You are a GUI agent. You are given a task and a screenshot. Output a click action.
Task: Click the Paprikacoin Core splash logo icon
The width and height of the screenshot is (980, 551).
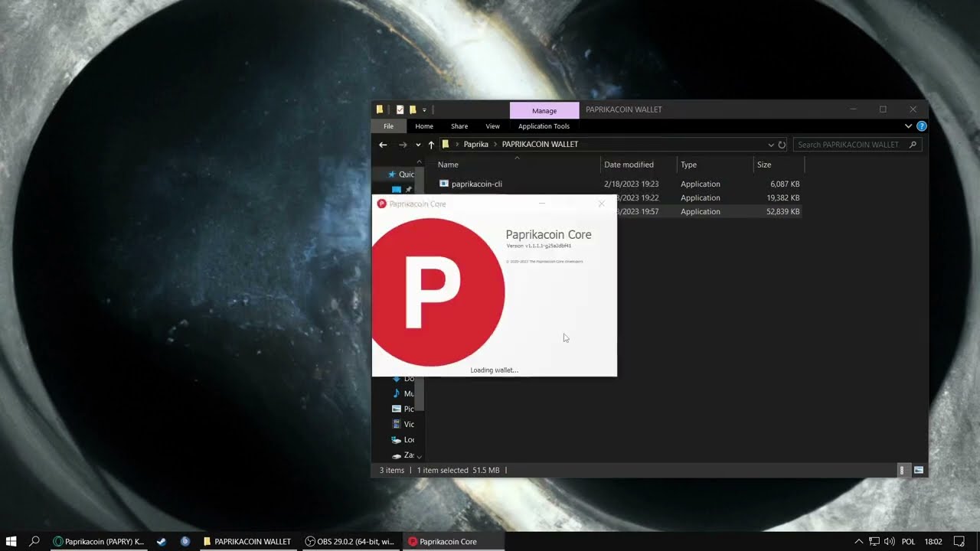(x=437, y=292)
